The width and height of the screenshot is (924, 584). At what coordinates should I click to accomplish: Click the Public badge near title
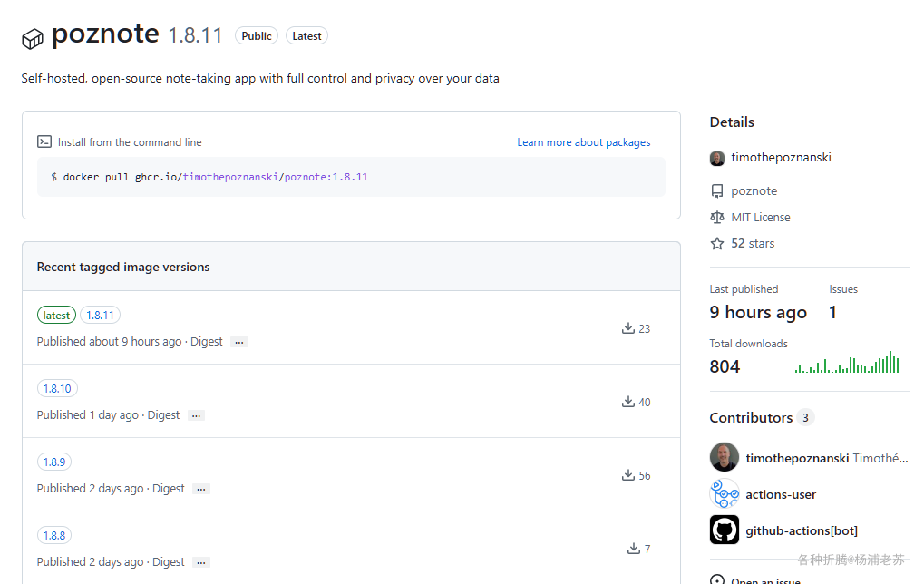point(257,36)
